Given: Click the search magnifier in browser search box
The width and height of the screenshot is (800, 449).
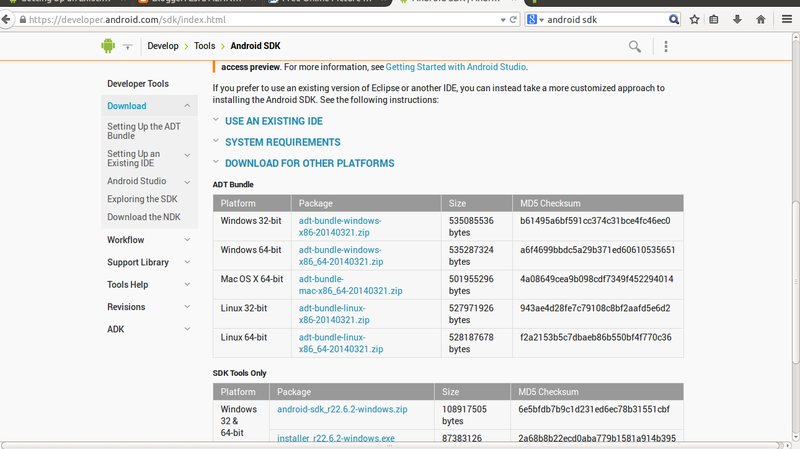Looking at the screenshot, I should [x=673, y=19].
